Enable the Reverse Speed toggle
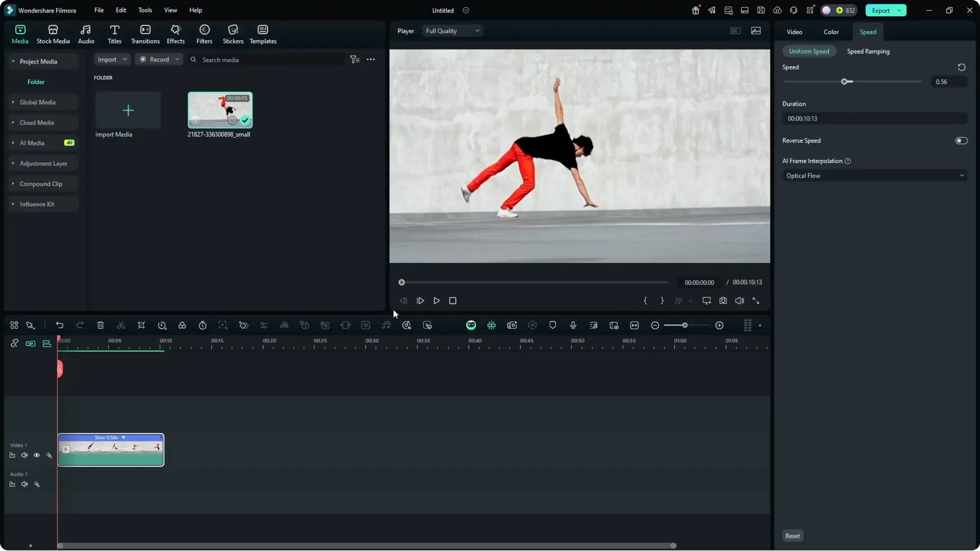This screenshot has width=980, height=551. [x=962, y=140]
